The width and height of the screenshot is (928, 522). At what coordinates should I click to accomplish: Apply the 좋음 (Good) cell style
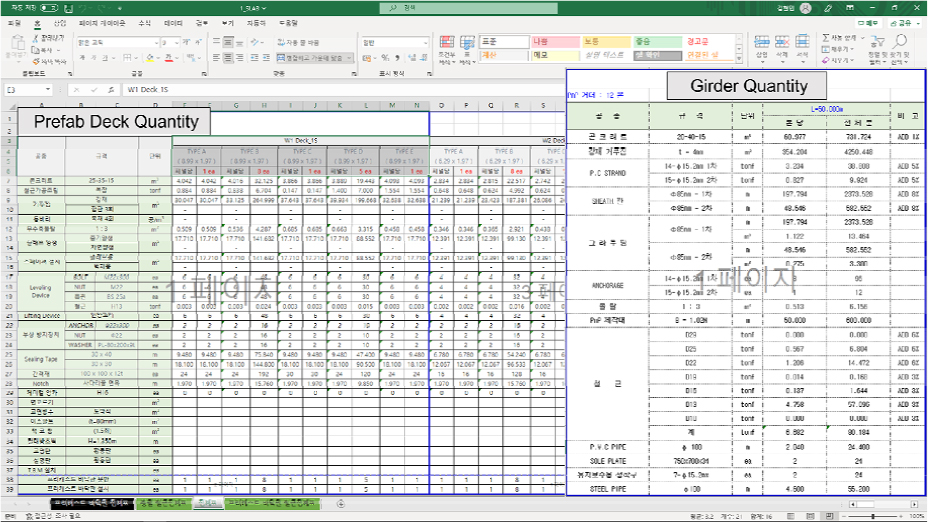[x=657, y=41]
